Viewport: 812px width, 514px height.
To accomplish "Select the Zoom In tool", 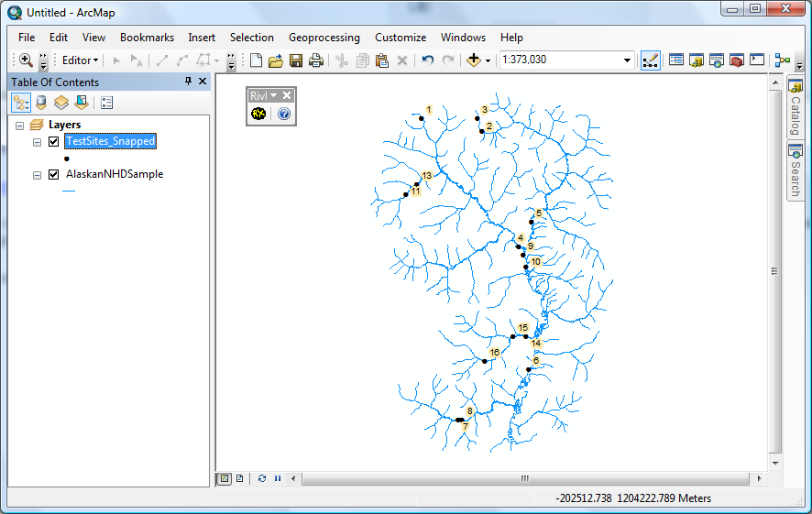I will (26, 60).
